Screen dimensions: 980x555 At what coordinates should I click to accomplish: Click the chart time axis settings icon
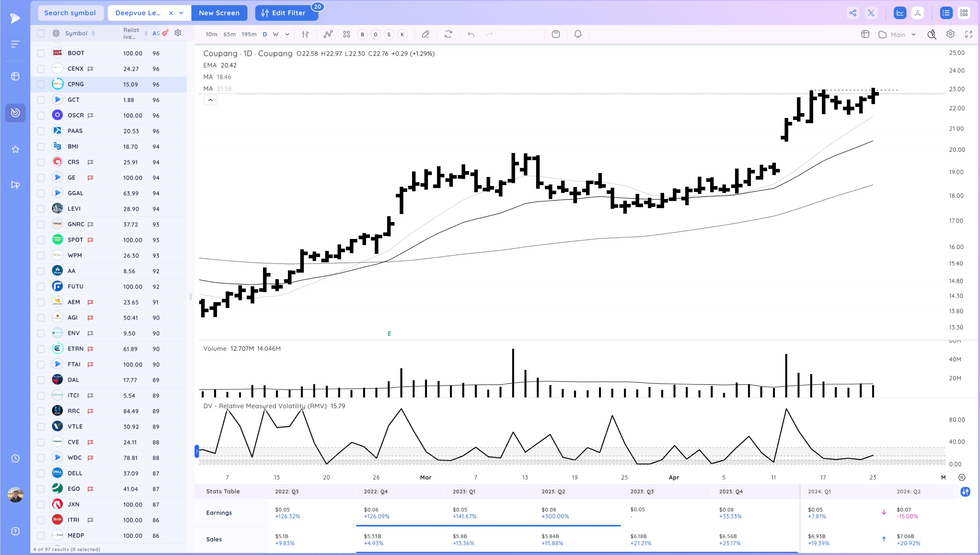pos(961,477)
